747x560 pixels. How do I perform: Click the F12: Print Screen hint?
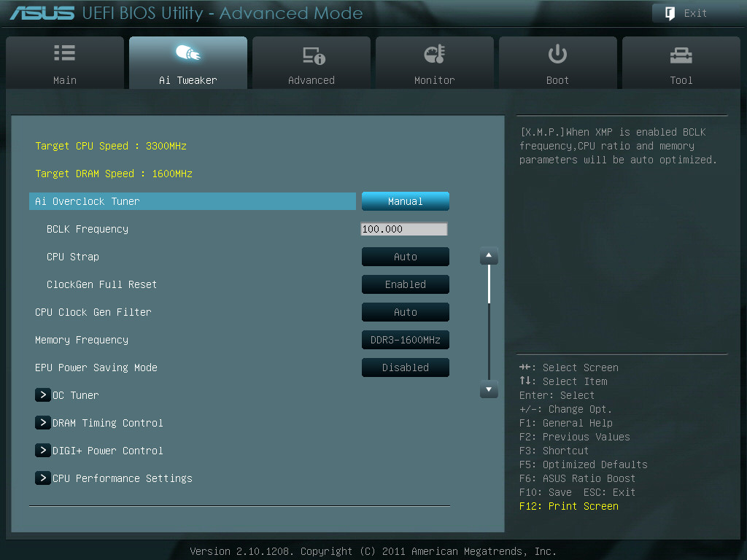tap(569, 506)
